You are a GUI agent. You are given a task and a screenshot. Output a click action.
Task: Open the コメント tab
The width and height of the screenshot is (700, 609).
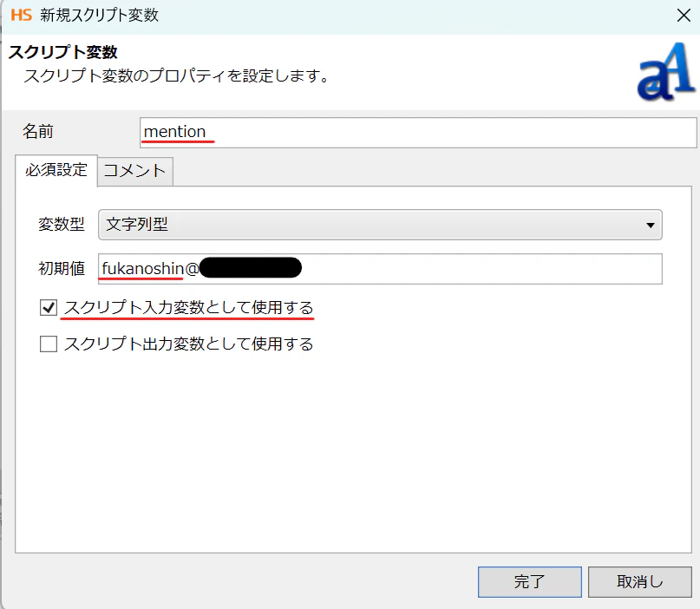pos(134,171)
